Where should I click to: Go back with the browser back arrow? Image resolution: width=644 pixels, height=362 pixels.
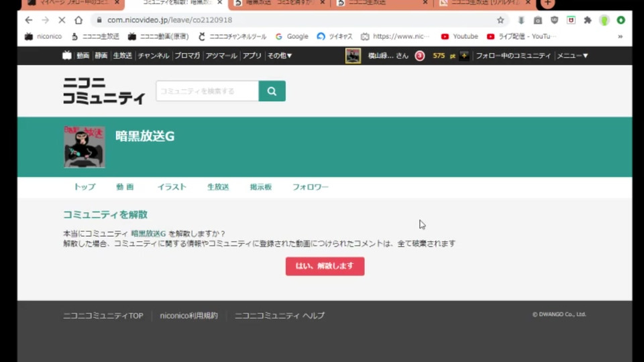tap(28, 19)
